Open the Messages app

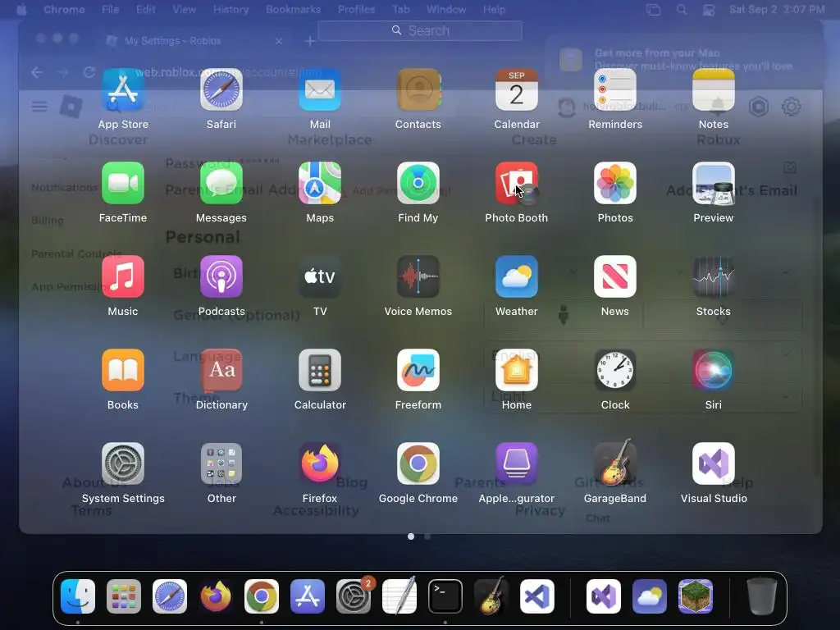(x=221, y=183)
